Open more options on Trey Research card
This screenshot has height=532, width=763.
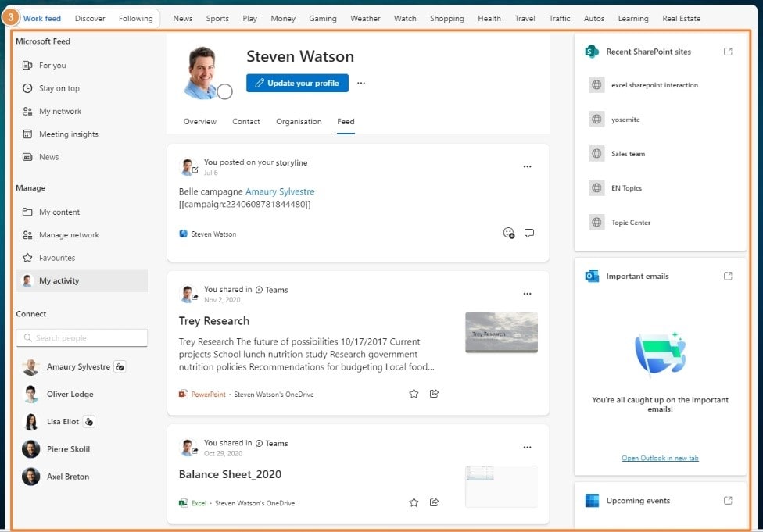[x=527, y=294]
